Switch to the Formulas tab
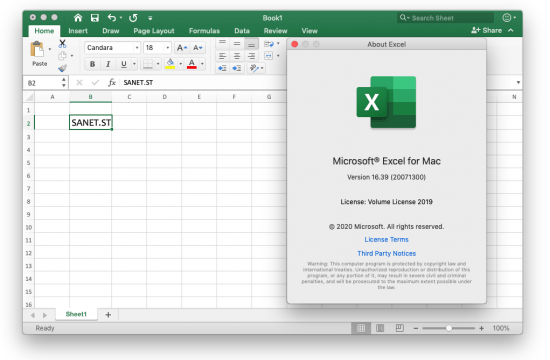 (x=204, y=31)
